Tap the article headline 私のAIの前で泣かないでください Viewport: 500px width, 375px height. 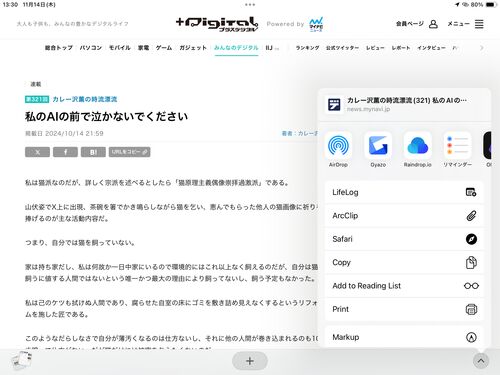[x=107, y=116]
